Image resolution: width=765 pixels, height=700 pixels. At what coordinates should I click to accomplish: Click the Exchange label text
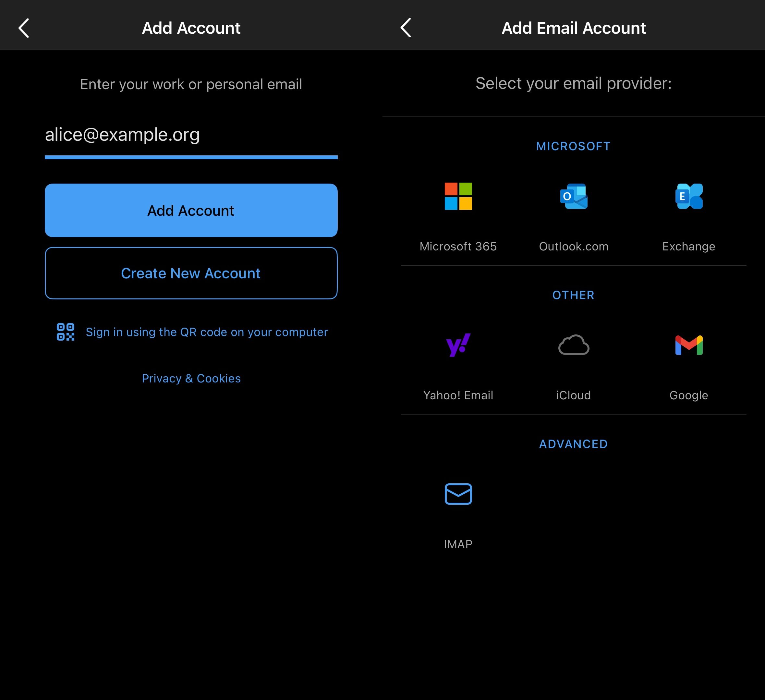click(689, 247)
